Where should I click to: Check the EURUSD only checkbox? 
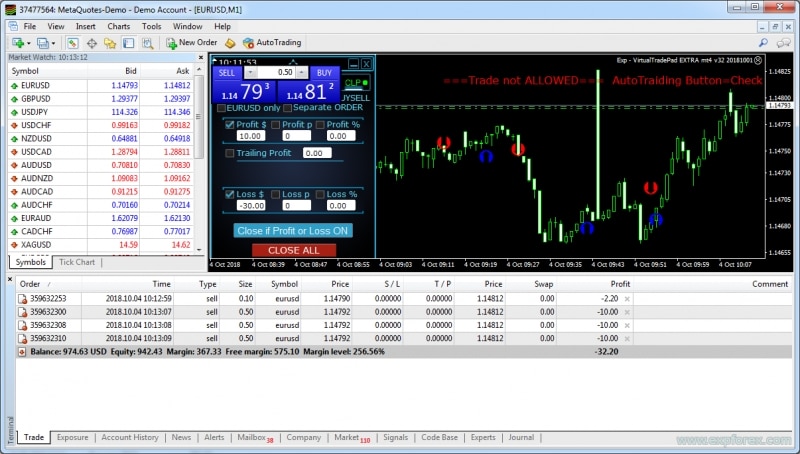pos(222,107)
